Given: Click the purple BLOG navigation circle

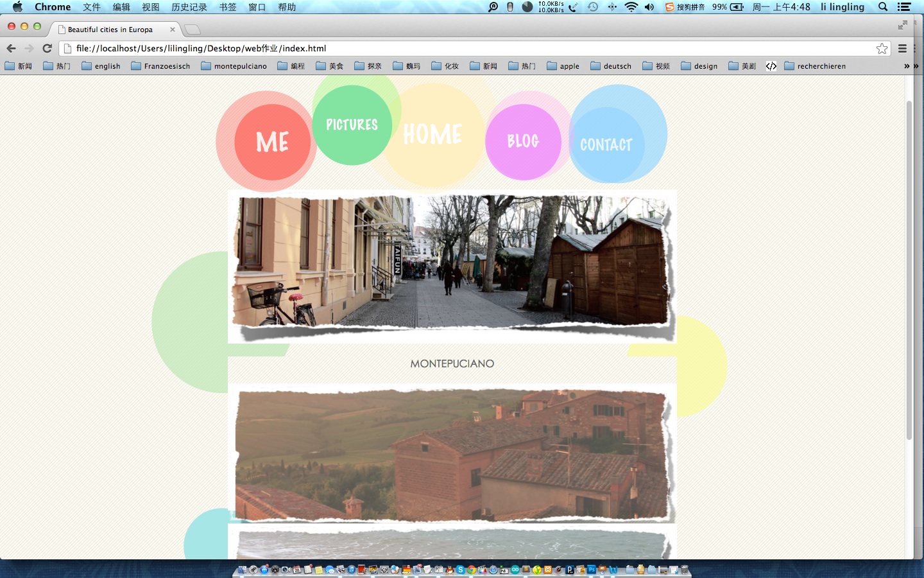Looking at the screenshot, I should (523, 141).
